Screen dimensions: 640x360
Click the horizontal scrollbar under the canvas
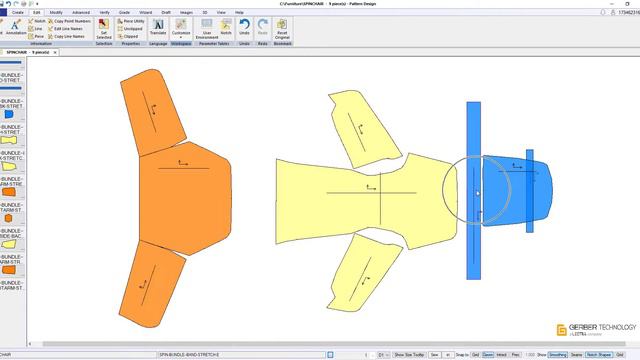pos(334,344)
